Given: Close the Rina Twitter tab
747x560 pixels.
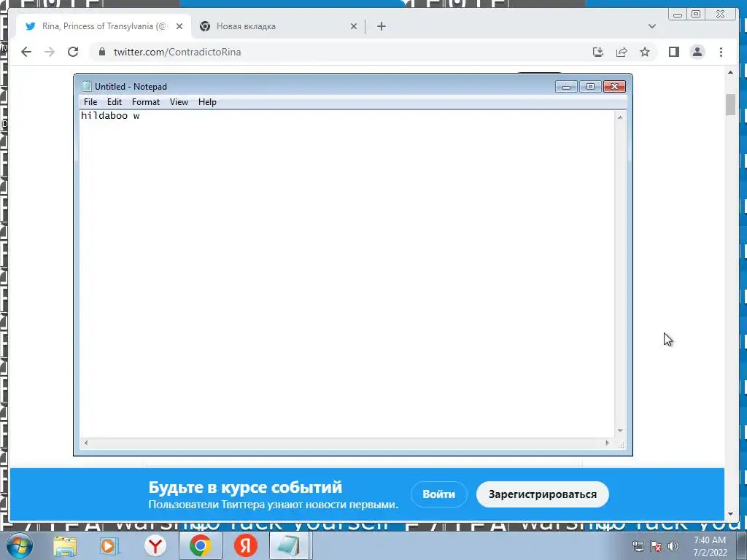Looking at the screenshot, I should coord(179,26).
